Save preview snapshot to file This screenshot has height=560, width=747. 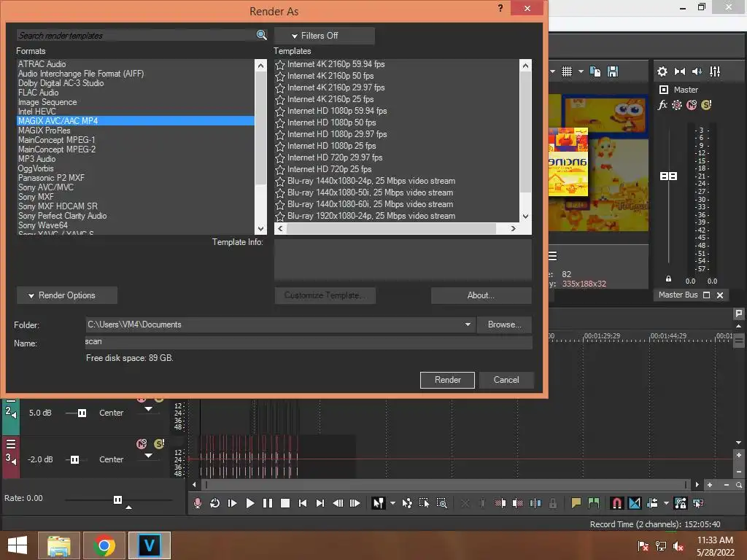(x=613, y=71)
